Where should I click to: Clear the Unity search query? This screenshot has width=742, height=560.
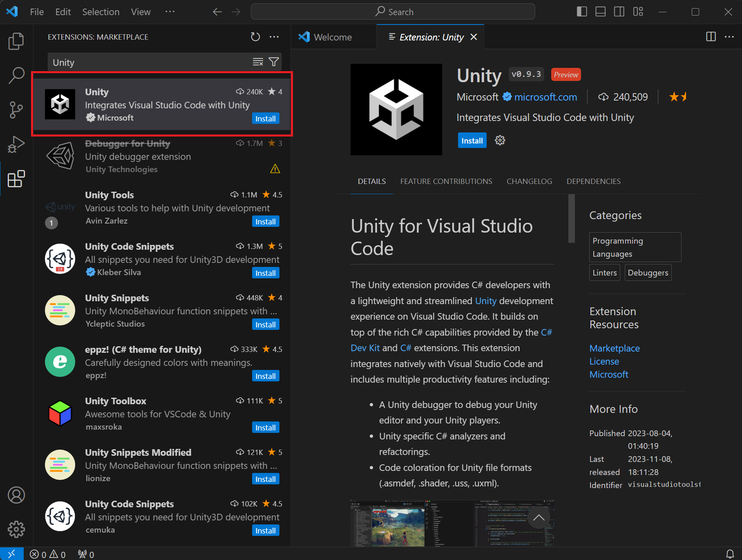tap(257, 62)
